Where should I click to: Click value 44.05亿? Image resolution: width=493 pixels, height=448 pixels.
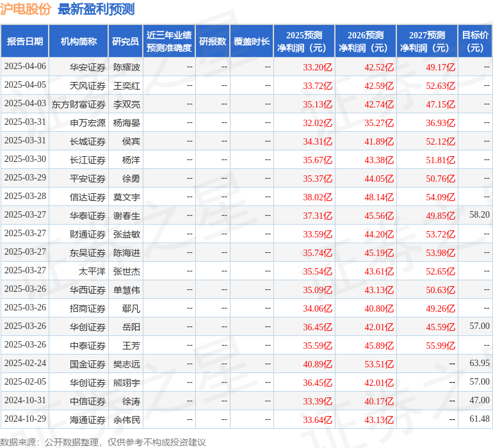[379, 179]
